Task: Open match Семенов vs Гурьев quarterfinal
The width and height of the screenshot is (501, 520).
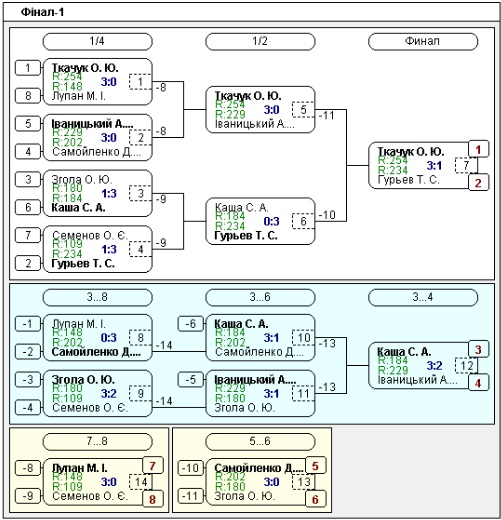Action: coord(97,249)
